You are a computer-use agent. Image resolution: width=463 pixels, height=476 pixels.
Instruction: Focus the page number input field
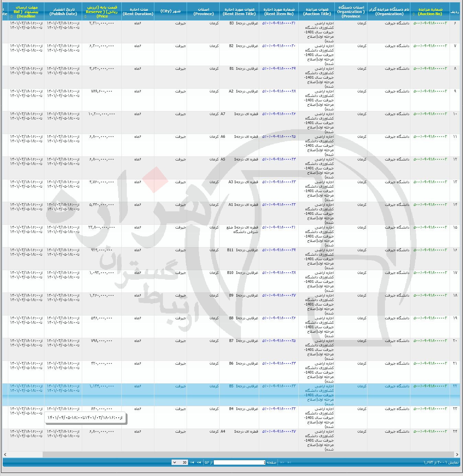tap(240, 463)
